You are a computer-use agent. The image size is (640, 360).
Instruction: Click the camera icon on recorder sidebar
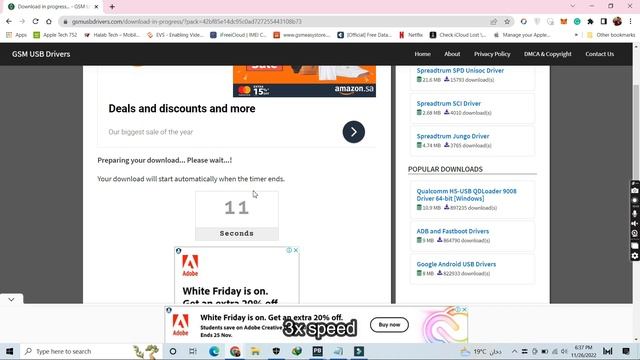[x=635, y=190]
